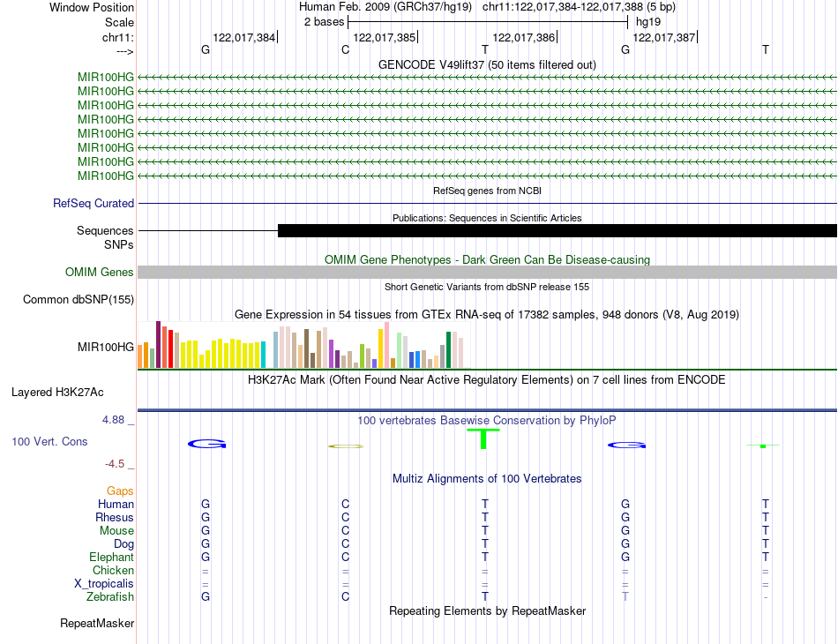This screenshot has width=838, height=644.
Task: Click the faded T base in Zebrafish row
Action: (625, 596)
